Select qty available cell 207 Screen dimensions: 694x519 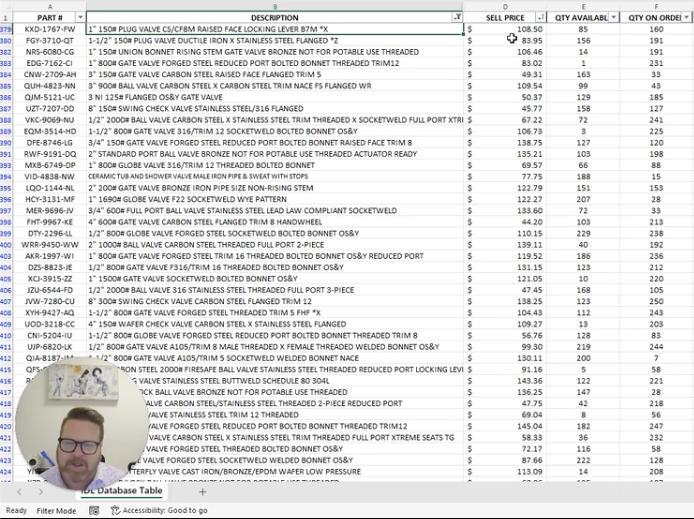coord(583,199)
